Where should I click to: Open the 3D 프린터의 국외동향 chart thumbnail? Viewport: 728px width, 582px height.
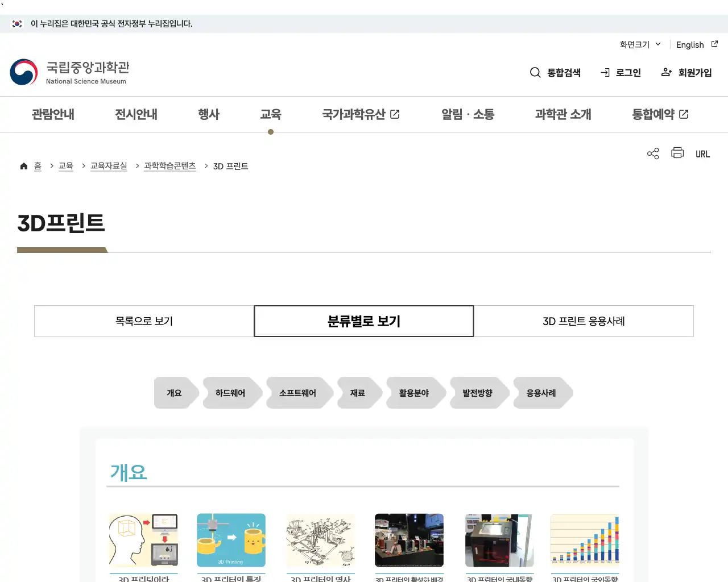585,540
